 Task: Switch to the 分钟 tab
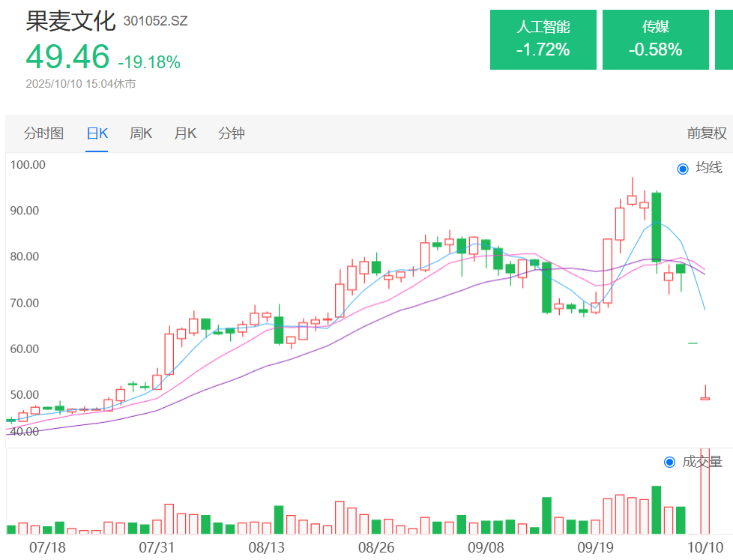(232, 133)
